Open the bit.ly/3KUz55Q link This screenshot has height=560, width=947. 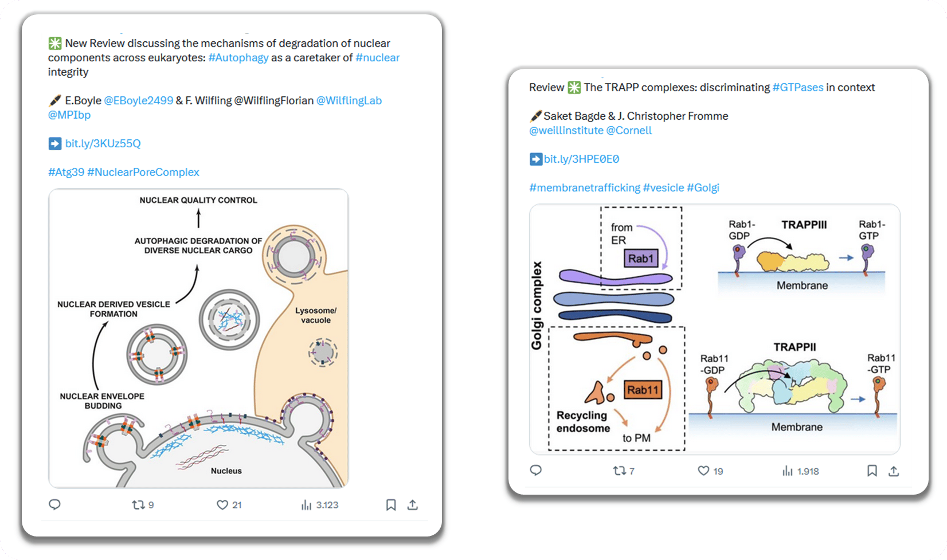[103, 143]
